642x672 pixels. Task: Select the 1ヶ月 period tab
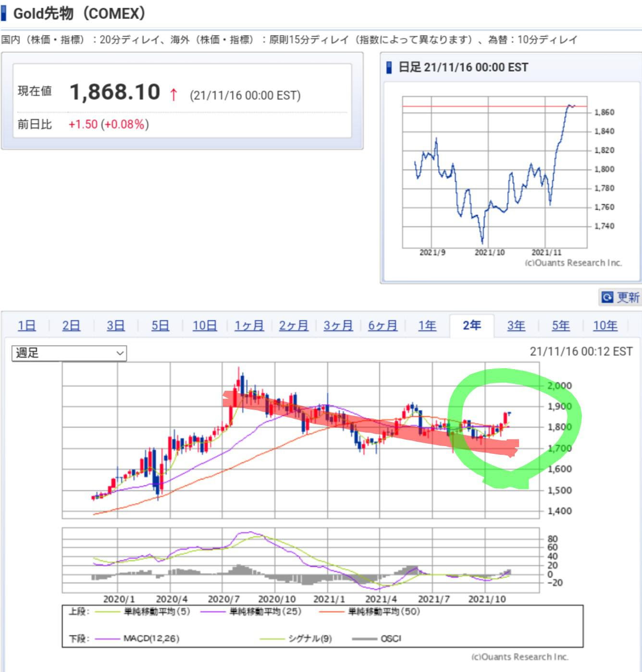coord(249,326)
